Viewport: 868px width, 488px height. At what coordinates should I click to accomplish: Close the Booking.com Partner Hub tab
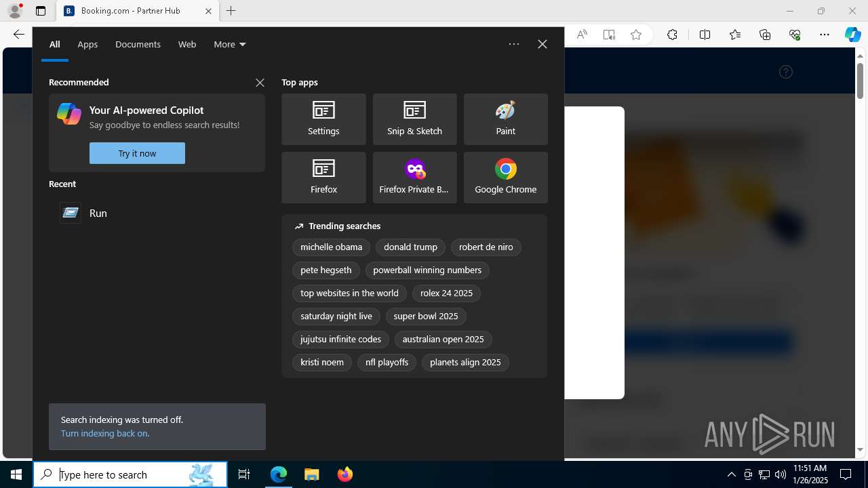point(208,11)
